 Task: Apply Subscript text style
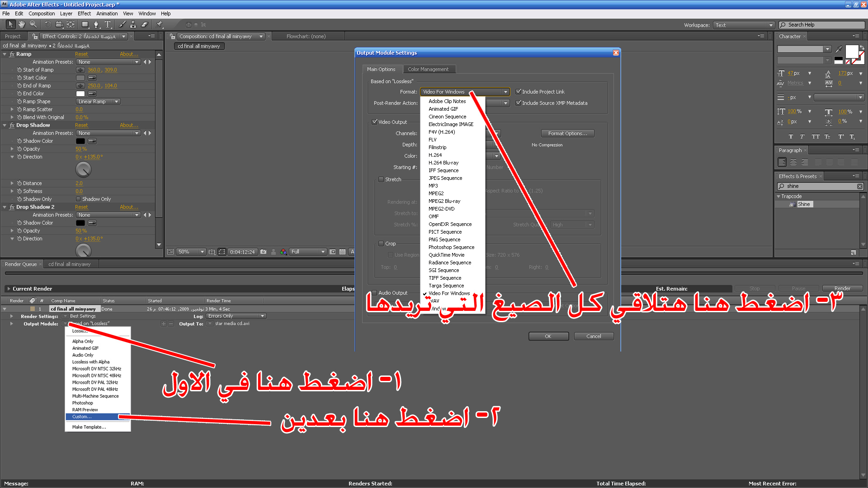coord(852,136)
